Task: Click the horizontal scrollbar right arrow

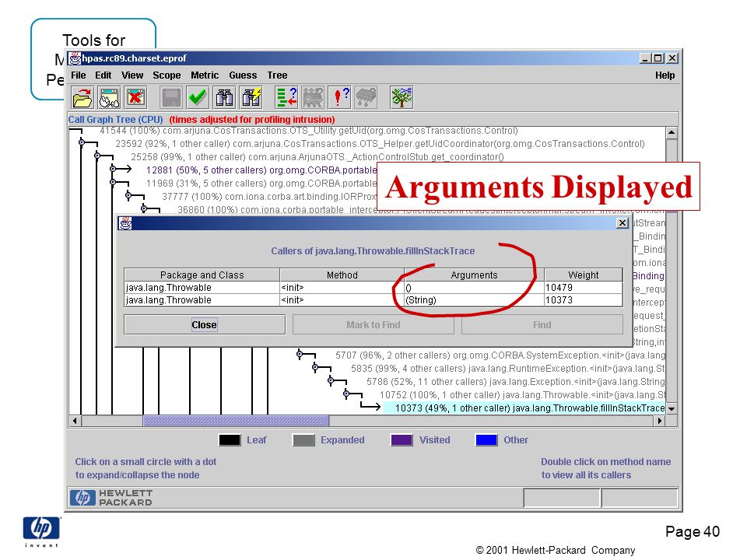Action: coord(659,421)
